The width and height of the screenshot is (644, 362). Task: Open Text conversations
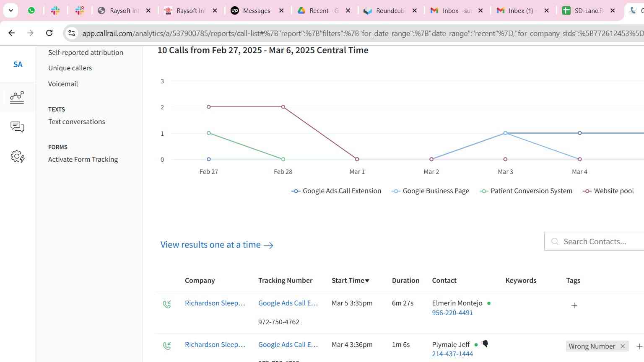(x=77, y=122)
